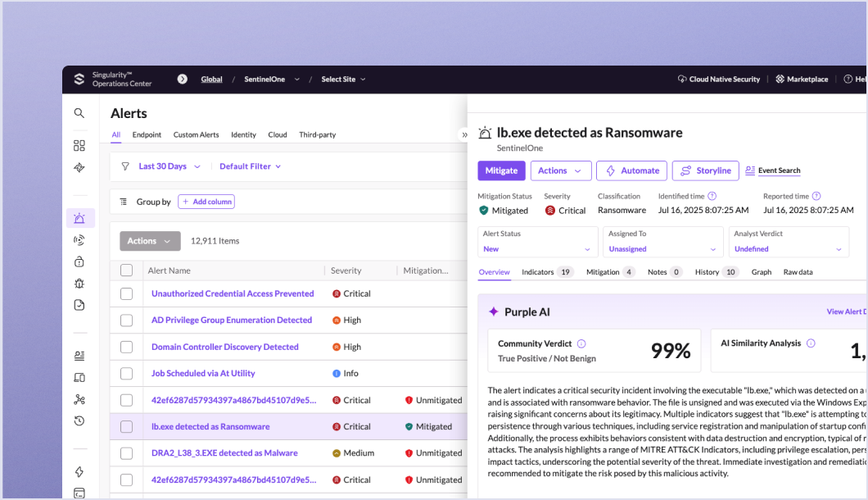Open the Alert Status dropdown
The height and width of the screenshot is (500, 868).
537,243
